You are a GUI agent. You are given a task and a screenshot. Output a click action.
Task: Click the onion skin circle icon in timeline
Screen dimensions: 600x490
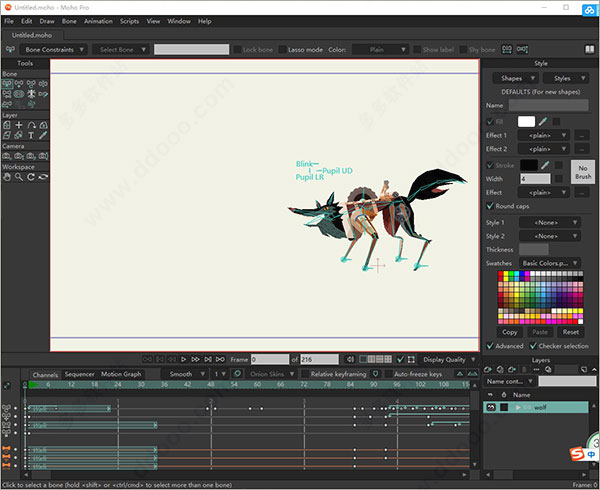click(237, 373)
